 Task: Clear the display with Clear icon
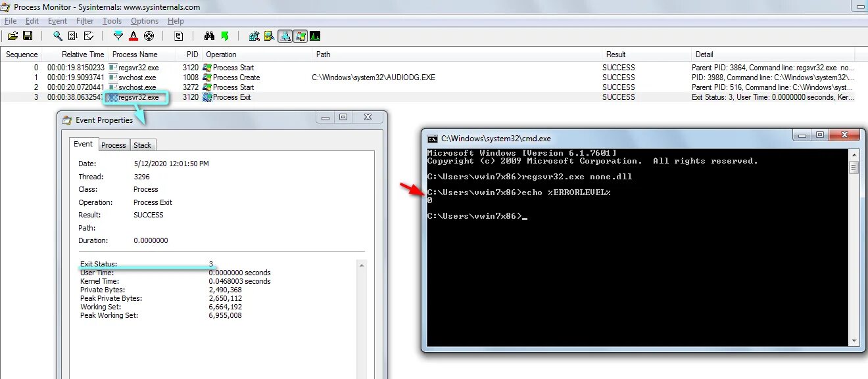pyautogui.click(x=89, y=36)
